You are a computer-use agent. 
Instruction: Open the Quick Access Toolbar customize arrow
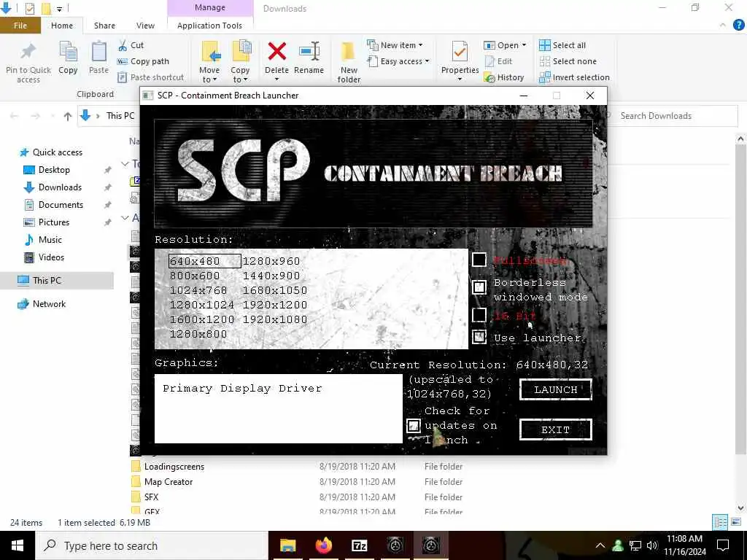(x=60, y=9)
